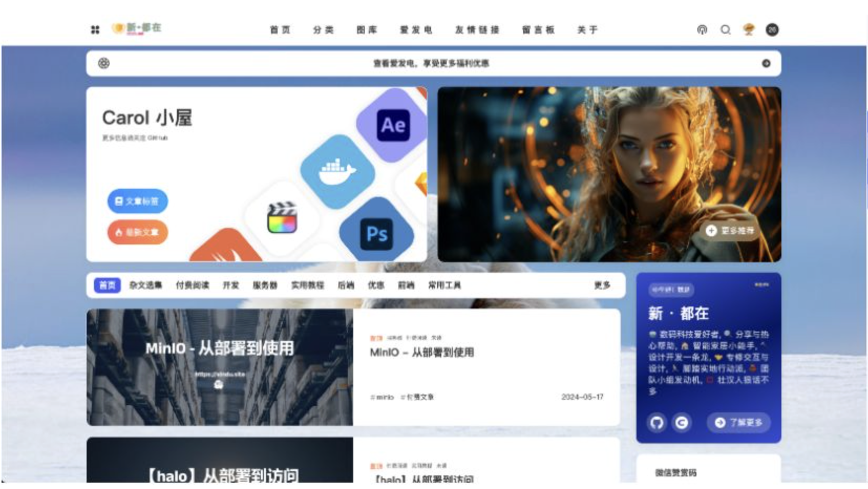The height and width of the screenshot is (489, 868).
Task: Click the gear icon on the announcement bar
Action: (103, 62)
